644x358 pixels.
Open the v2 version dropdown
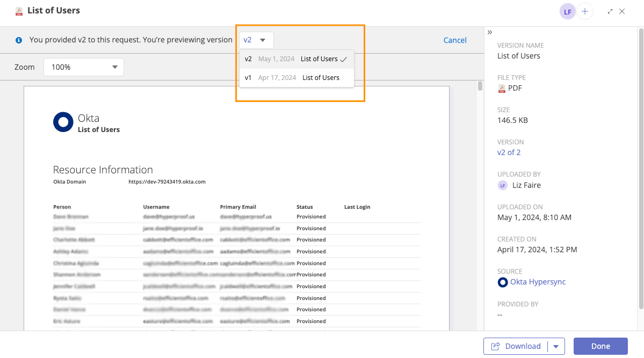(256, 40)
